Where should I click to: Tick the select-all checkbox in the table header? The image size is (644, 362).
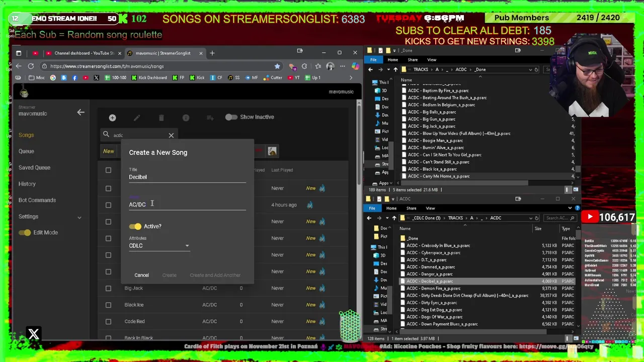pos(108,170)
